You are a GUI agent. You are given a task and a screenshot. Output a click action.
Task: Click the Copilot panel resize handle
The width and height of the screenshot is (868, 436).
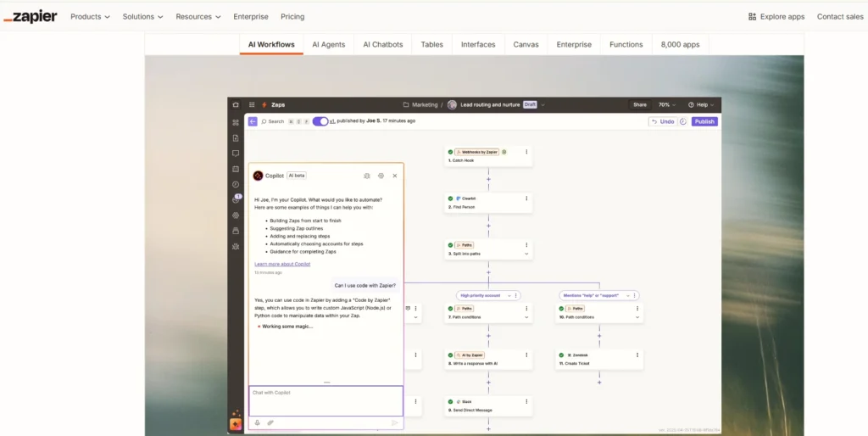tap(326, 383)
